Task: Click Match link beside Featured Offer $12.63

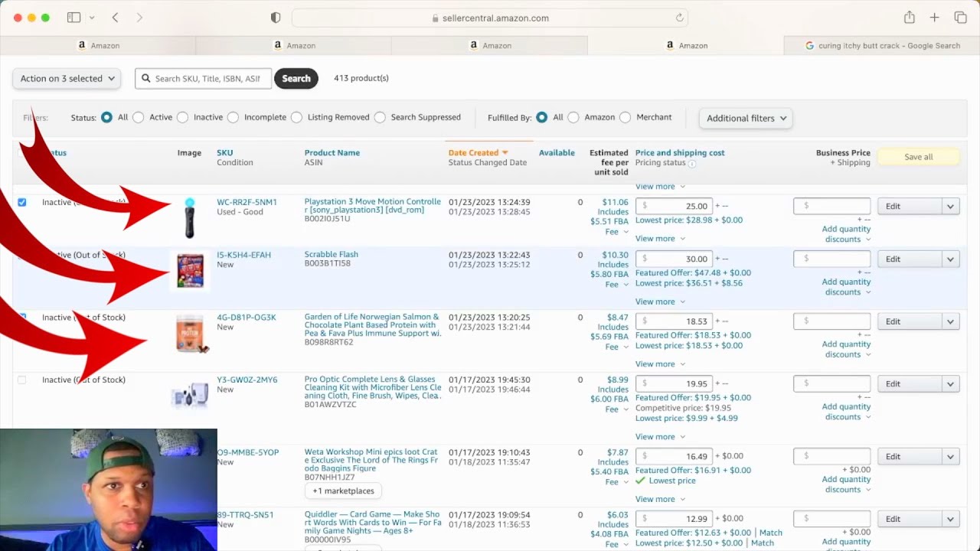Action: click(x=771, y=533)
